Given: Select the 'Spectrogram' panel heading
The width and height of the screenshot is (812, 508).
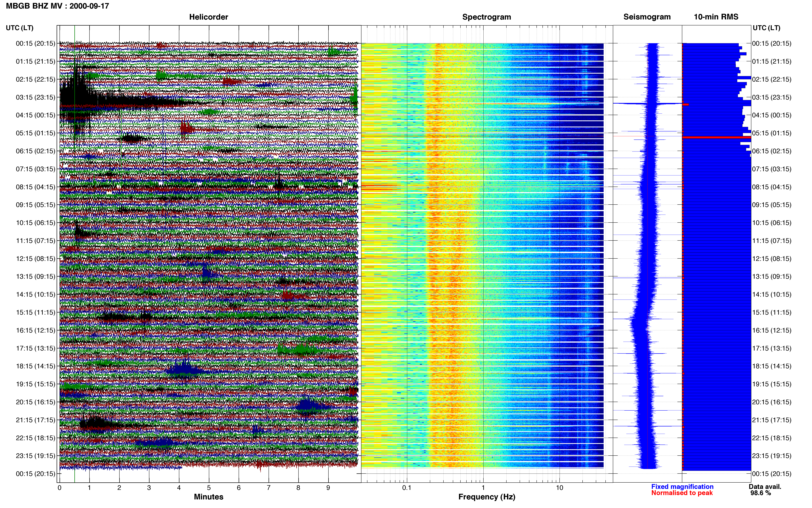Looking at the screenshot, I should pyautogui.click(x=487, y=17).
